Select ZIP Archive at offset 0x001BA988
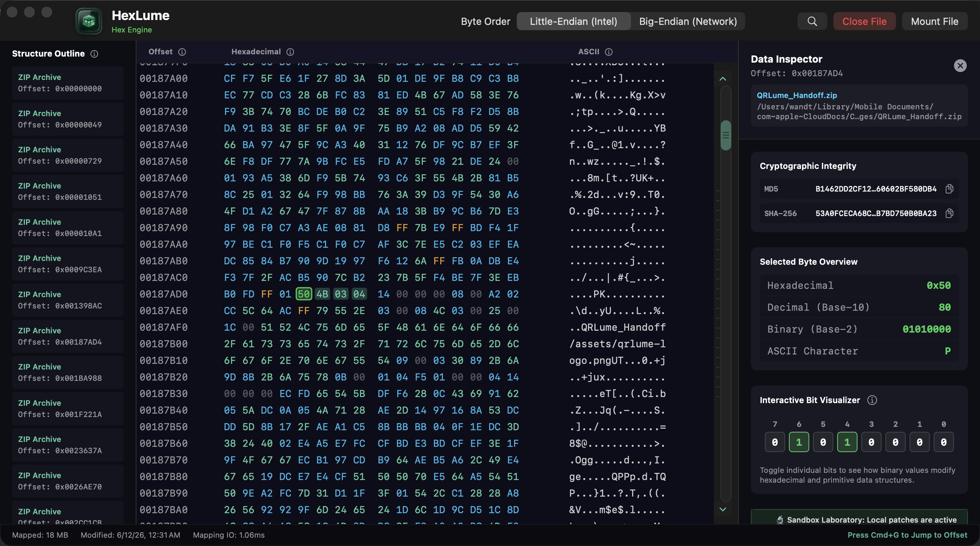980x546 pixels. click(68, 373)
